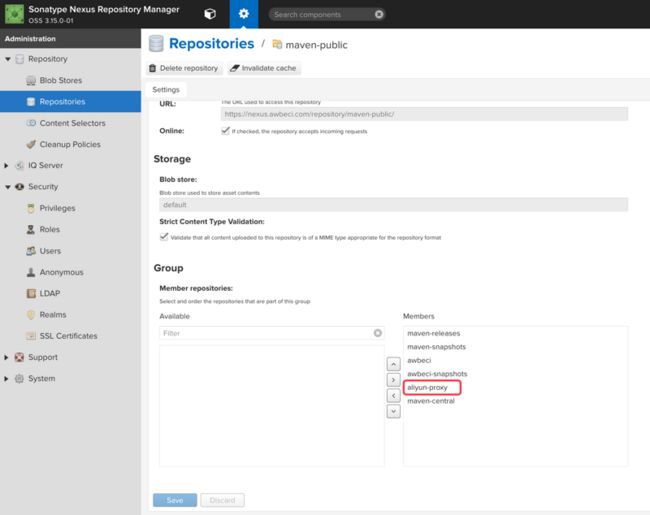The height and width of the screenshot is (515, 650).
Task: Expand the IQ Server tree node
Action: pos(6,165)
